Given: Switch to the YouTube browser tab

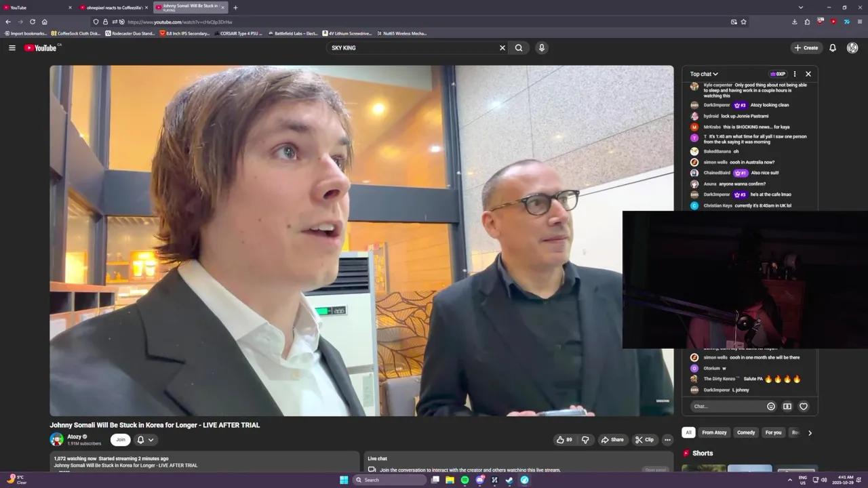Looking at the screenshot, I should [x=37, y=7].
